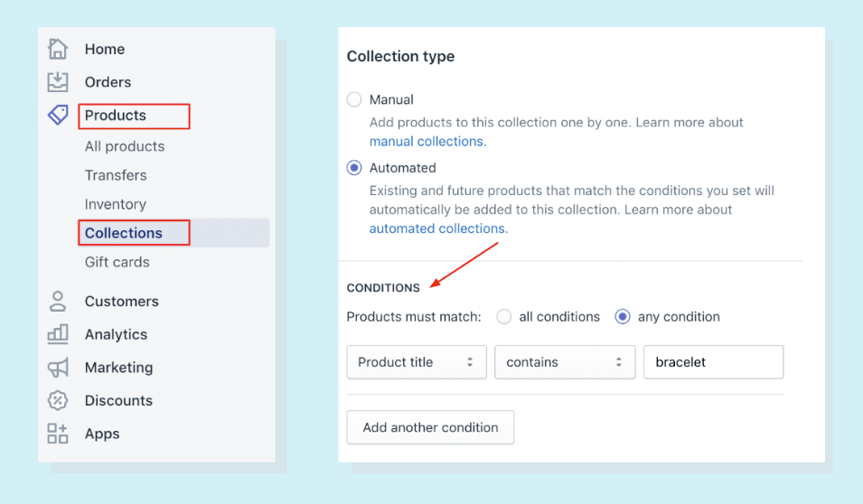The image size is (863, 504).
Task: Click the Marketing megaphone icon
Action: click(58, 368)
